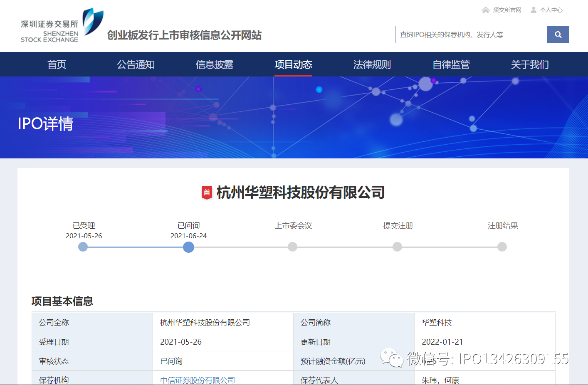
Task: Click the IPO详情 banner title
Action: tap(45, 123)
